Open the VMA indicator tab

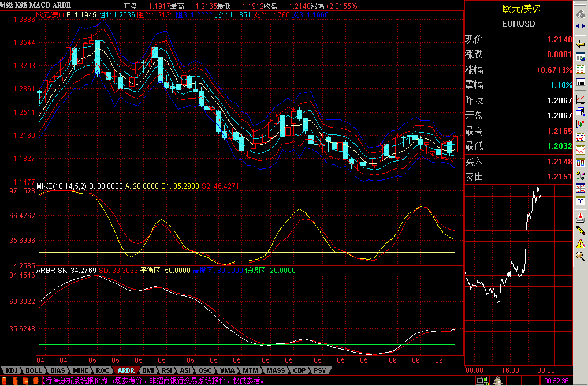tap(227, 370)
